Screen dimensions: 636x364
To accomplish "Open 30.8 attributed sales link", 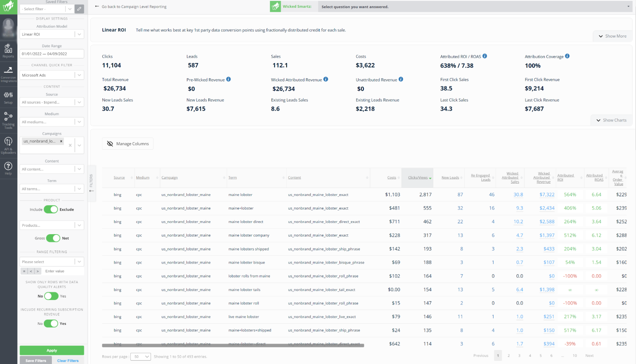I will pos(518,194).
